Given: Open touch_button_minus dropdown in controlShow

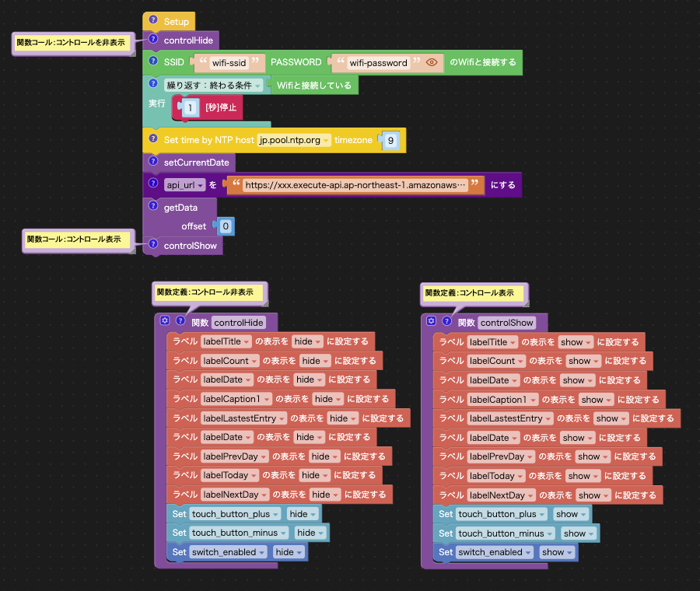Looking at the screenshot, I should point(506,533).
